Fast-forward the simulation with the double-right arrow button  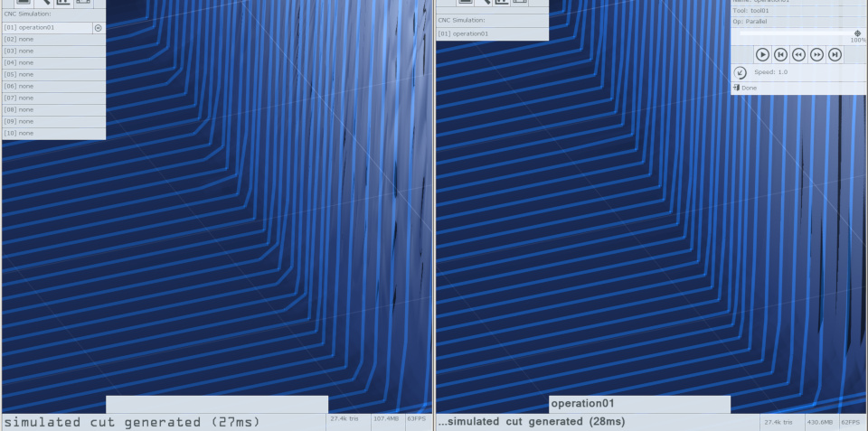coord(816,54)
